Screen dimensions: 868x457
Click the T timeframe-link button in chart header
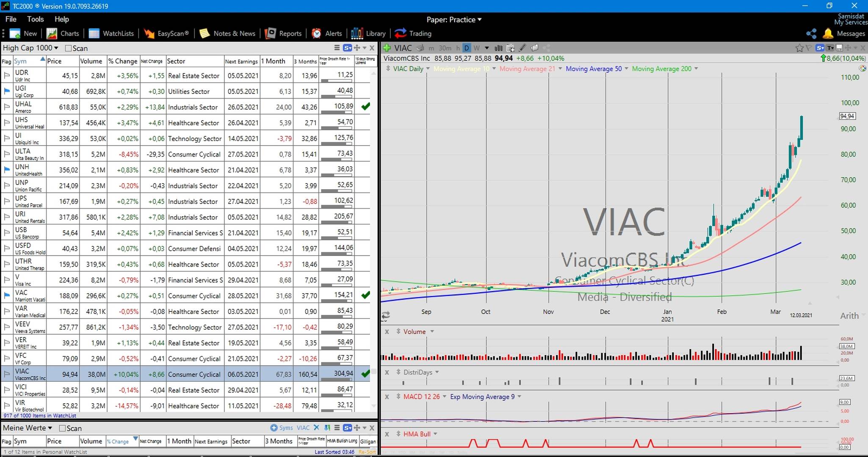pos(830,48)
